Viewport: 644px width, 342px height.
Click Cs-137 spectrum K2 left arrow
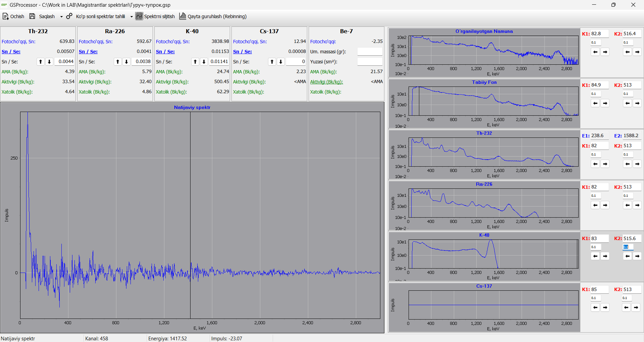click(626, 307)
